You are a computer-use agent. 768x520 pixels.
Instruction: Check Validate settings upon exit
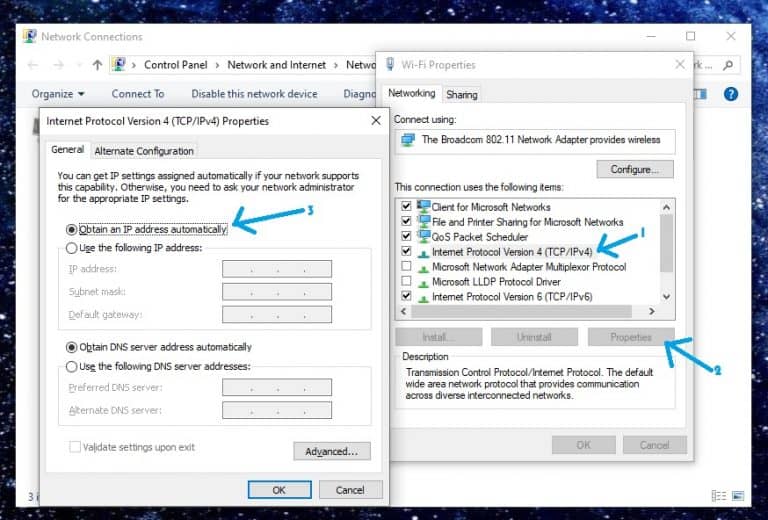pyautogui.click(x=75, y=447)
